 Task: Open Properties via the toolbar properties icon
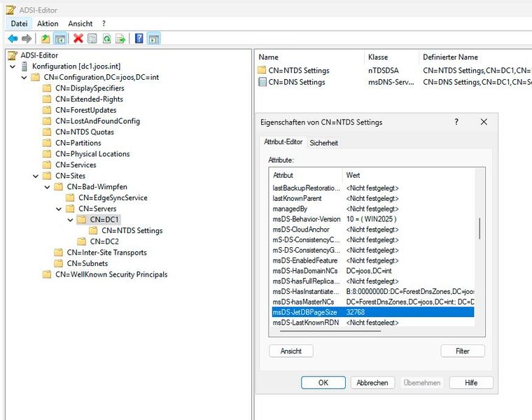92,38
